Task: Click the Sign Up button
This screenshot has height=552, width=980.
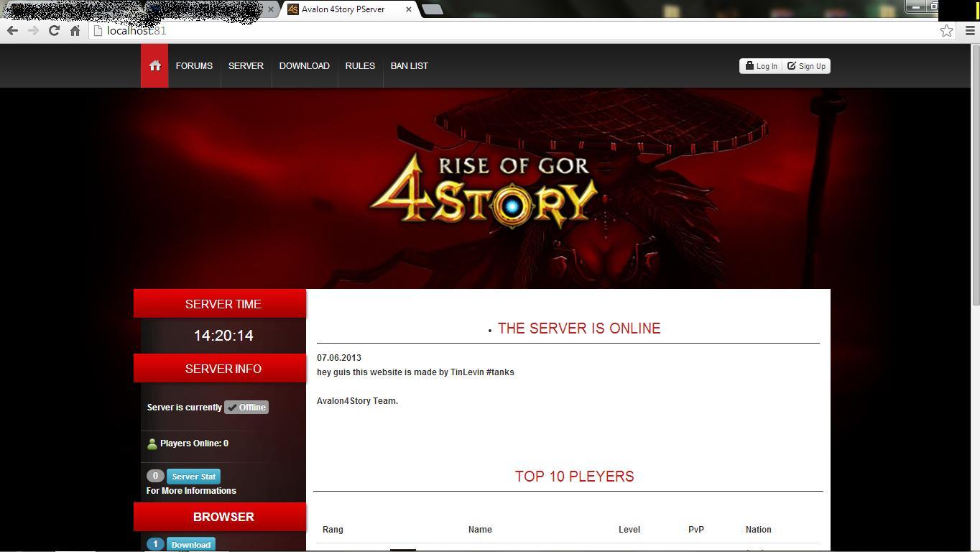Action: coord(806,66)
